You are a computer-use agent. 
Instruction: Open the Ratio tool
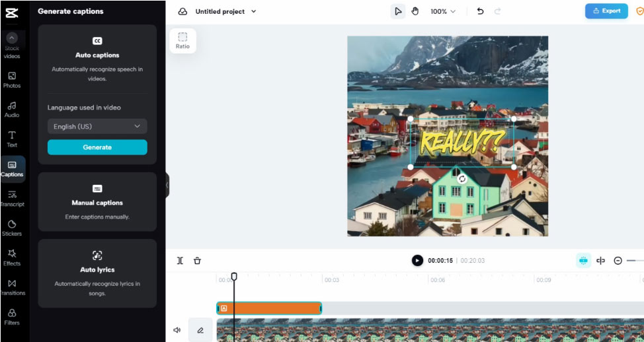(182, 40)
